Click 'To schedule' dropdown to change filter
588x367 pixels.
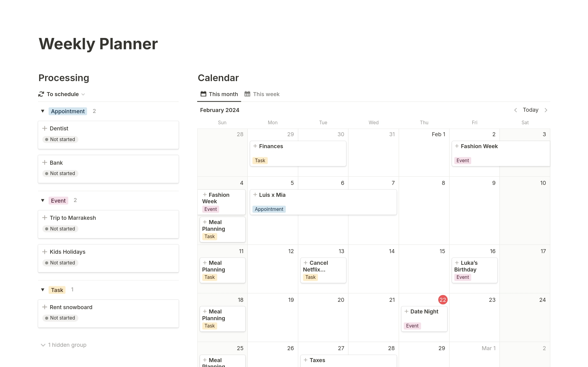tap(62, 94)
